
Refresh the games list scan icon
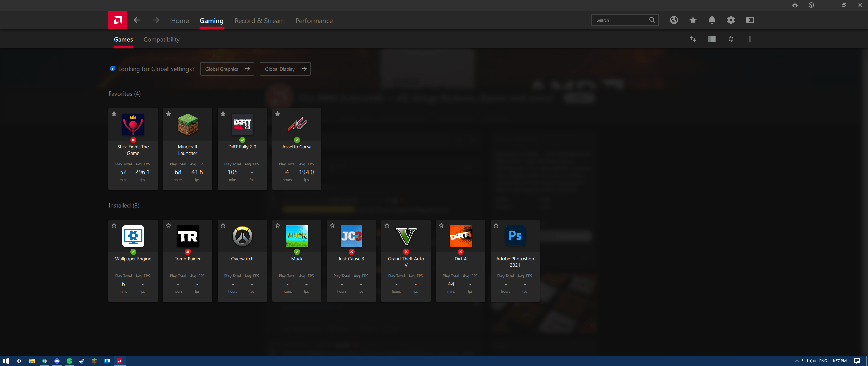[731, 39]
